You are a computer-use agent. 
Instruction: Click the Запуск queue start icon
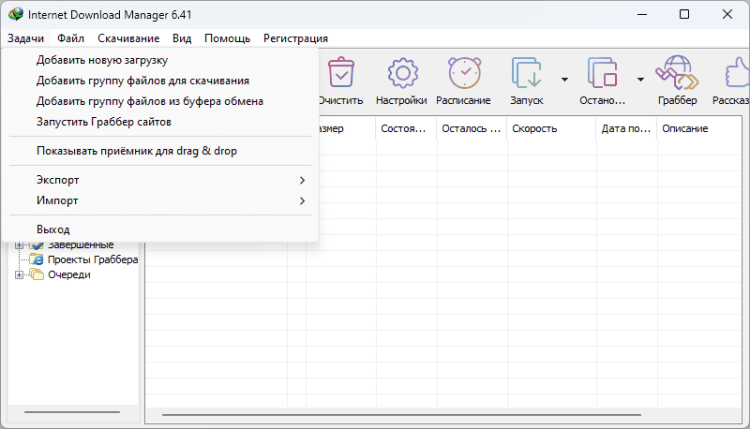coord(526,73)
